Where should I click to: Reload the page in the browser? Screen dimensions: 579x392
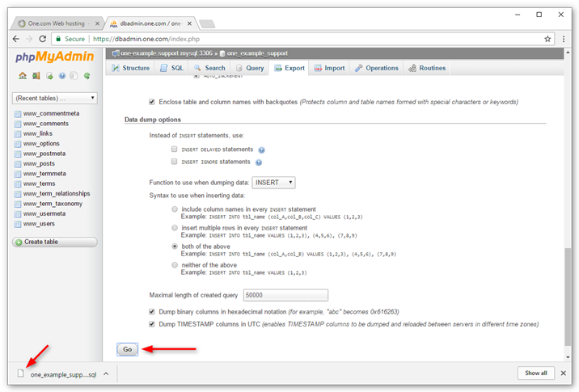pos(43,39)
